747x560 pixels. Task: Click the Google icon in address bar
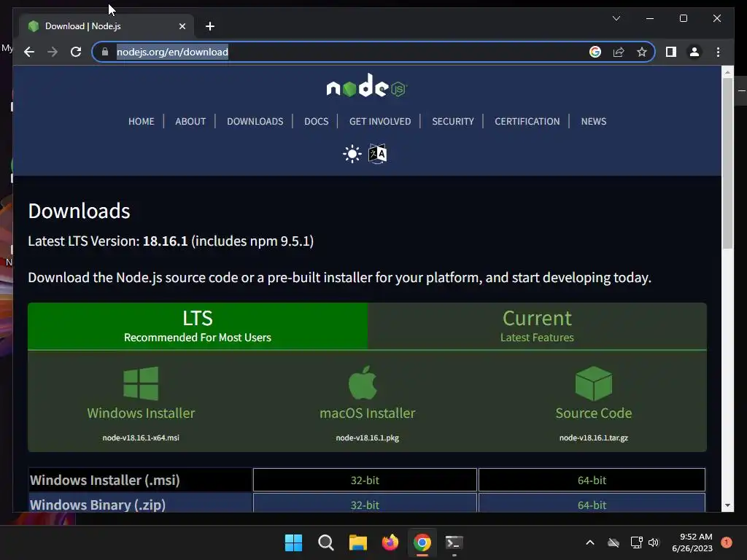[x=595, y=52]
